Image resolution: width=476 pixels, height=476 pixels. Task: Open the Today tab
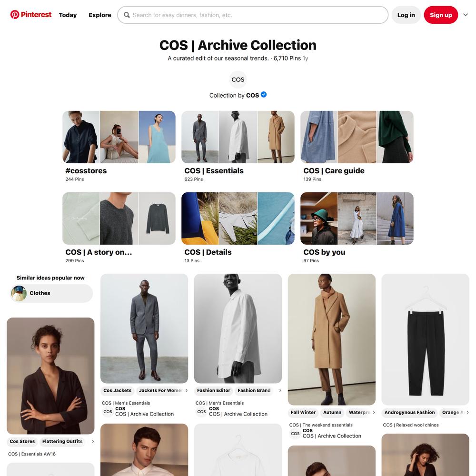coord(68,15)
